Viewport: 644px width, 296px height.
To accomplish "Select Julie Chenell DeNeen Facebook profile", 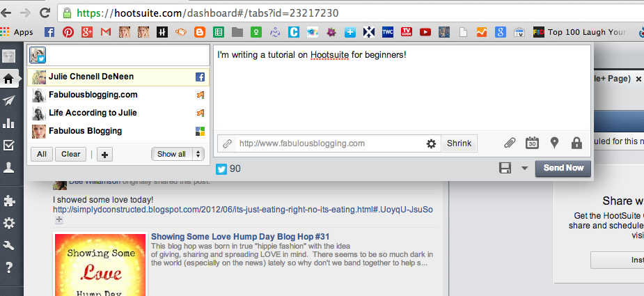I will 118,77.
